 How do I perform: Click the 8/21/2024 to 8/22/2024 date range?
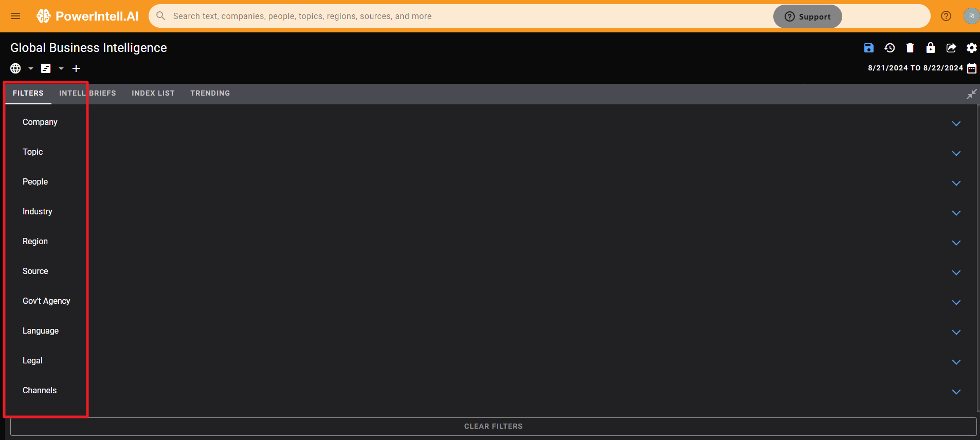click(x=915, y=68)
